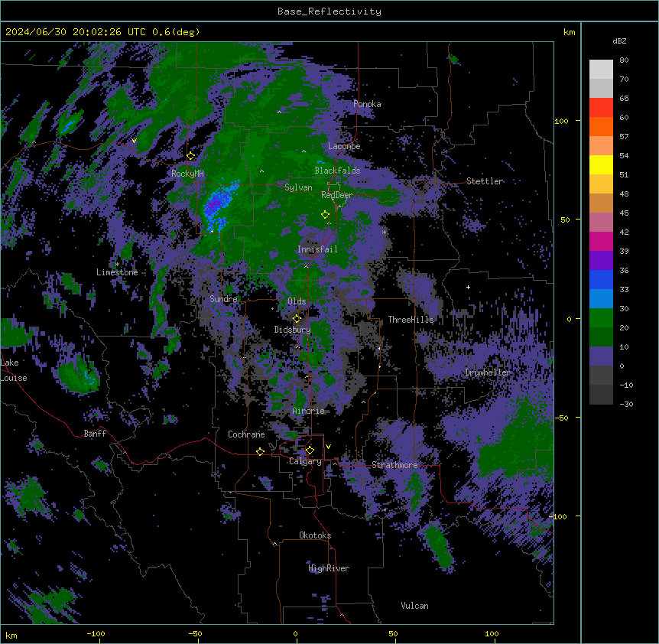Click the Okotoks city label
Image resolution: width=659 pixels, height=644 pixels.
(x=315, y=535)
